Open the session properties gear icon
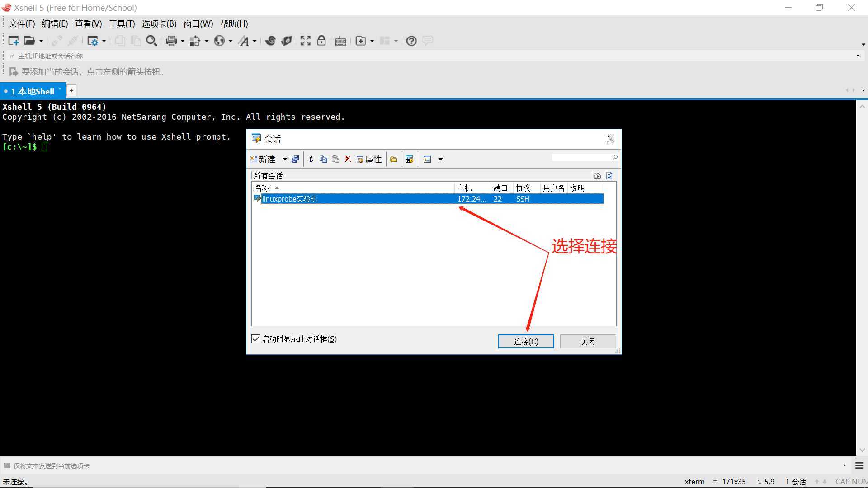The width and height of the screenshot is (868, 488). pyautogui.click(x=92, y=41)
